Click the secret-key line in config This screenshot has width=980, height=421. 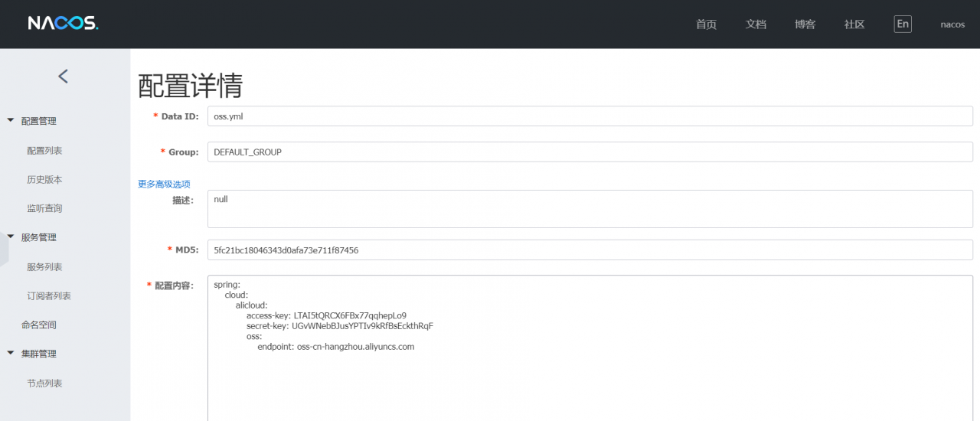[x=340, y=326]
